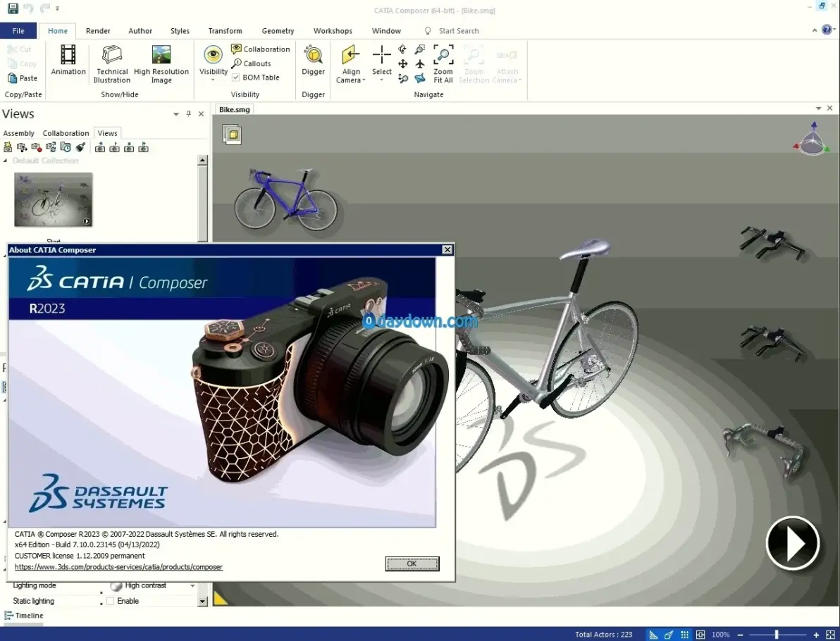Open the Views panel options dropdown arrow
The image size is (840, 641).
point(175,114)
